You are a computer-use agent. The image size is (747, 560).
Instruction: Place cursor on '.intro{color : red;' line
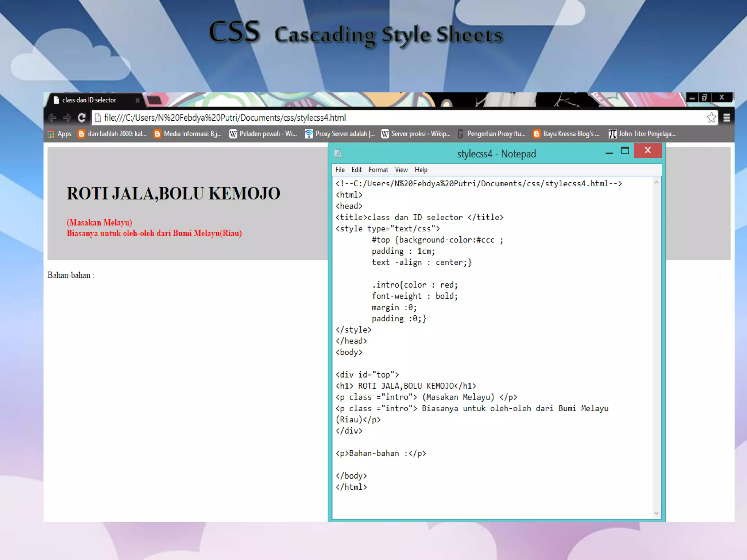(x=415, y=285)
